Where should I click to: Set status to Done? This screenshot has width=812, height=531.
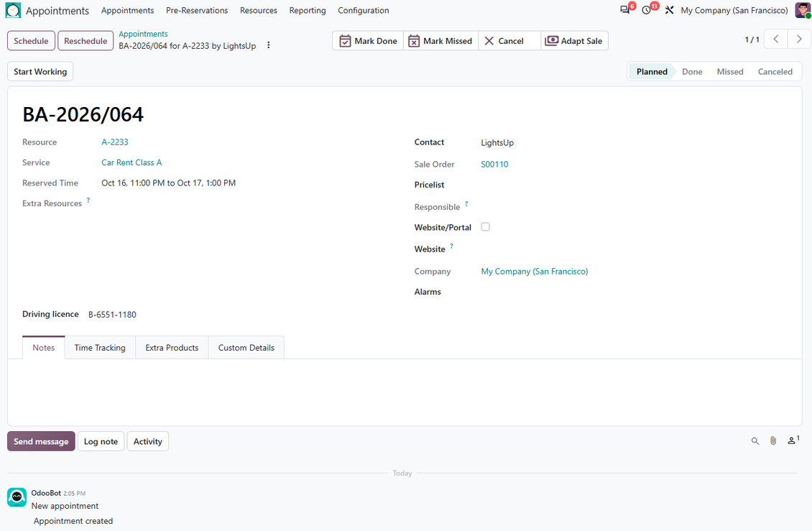click(692, 71)
